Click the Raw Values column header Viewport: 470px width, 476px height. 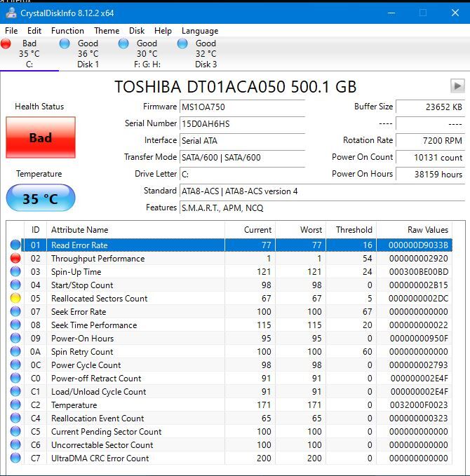[x=414, y=230]
